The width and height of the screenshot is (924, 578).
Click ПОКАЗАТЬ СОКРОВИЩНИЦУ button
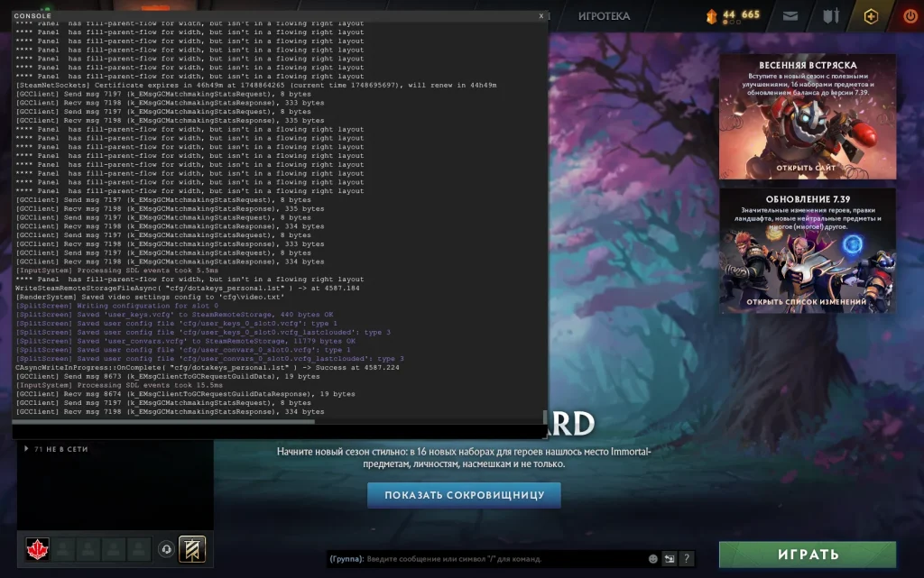[x=465, y=495]
